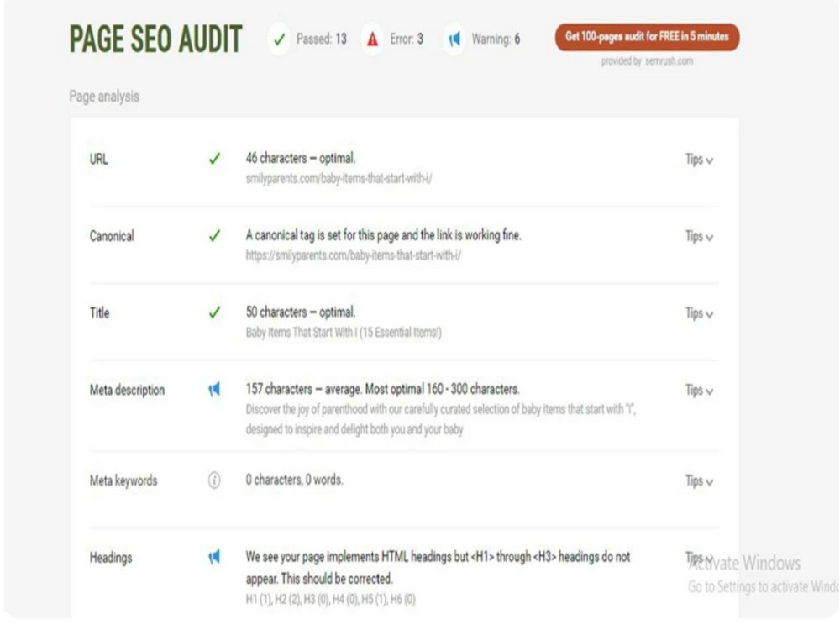Click "157 characters – average" message
Image resolution: width=840 pixels, height=630 pixels.
point(382,389)
